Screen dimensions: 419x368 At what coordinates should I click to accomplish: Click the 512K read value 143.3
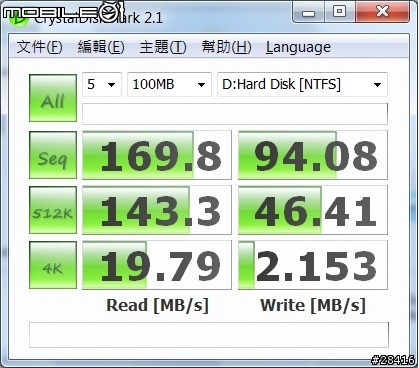157,210
